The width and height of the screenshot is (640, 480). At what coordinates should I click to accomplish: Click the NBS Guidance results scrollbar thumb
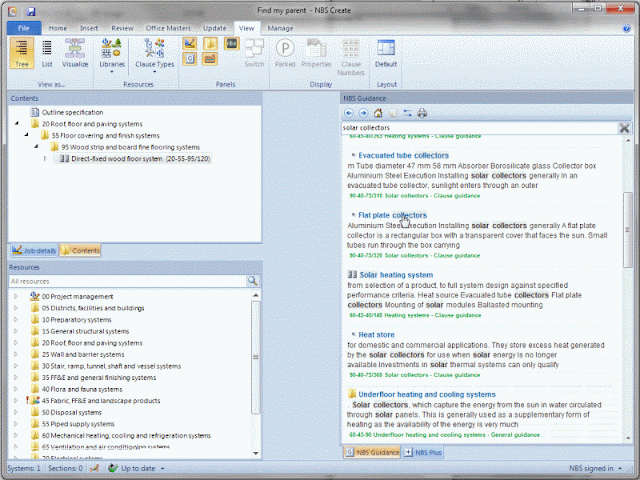click(x=628, y=229)
